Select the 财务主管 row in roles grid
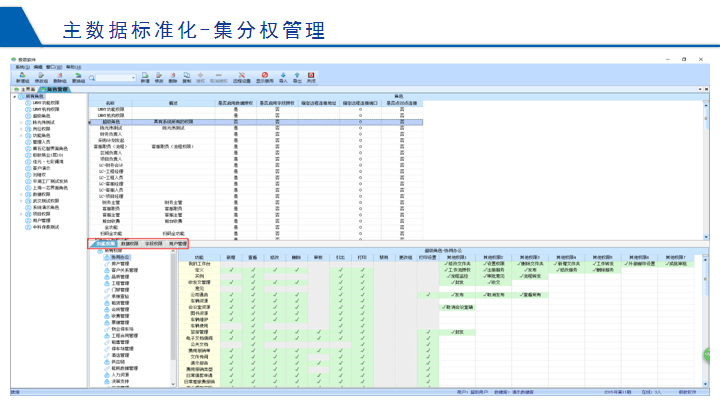Screen dimensions: 720x405 point(255,202)
